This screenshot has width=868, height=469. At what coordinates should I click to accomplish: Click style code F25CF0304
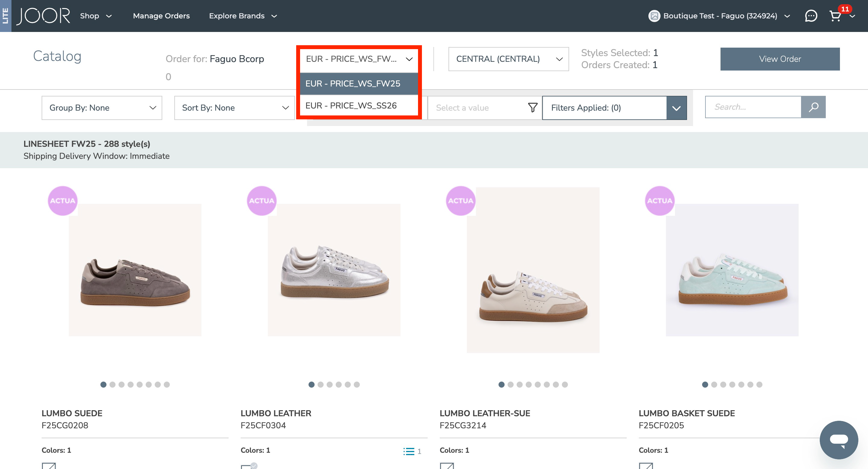click(263, 425)
